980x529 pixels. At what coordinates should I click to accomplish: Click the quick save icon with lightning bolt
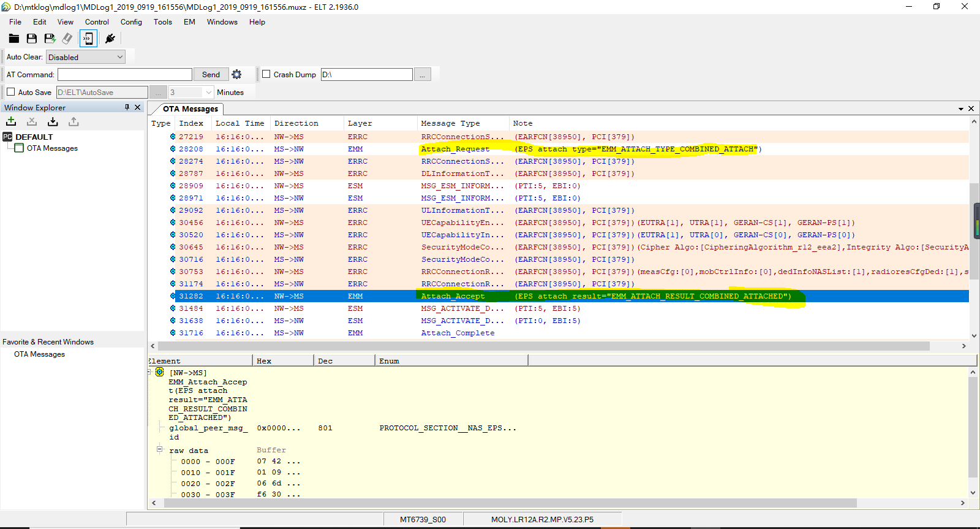[50, 39]
